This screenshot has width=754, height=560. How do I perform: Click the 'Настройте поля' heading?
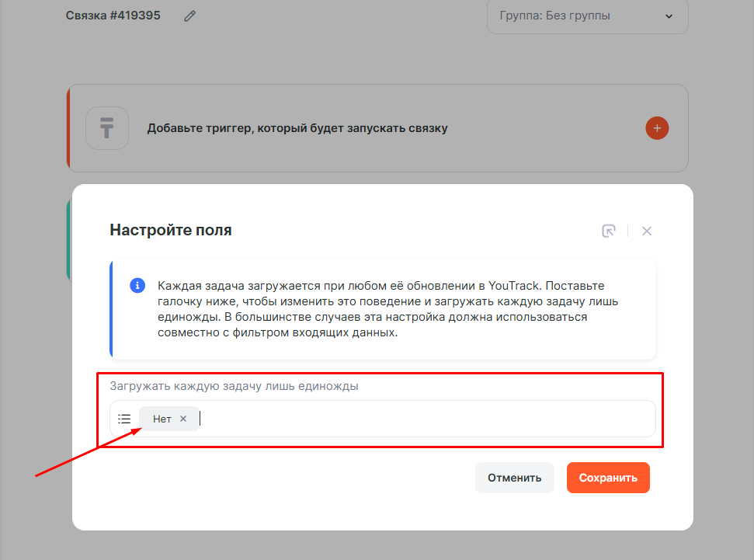(171, 230)
